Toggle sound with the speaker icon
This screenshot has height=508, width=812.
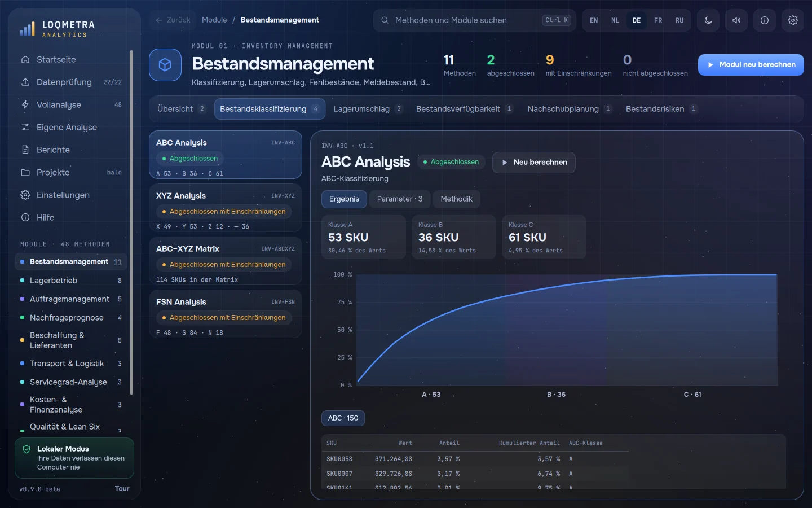(x=736, y=20)
